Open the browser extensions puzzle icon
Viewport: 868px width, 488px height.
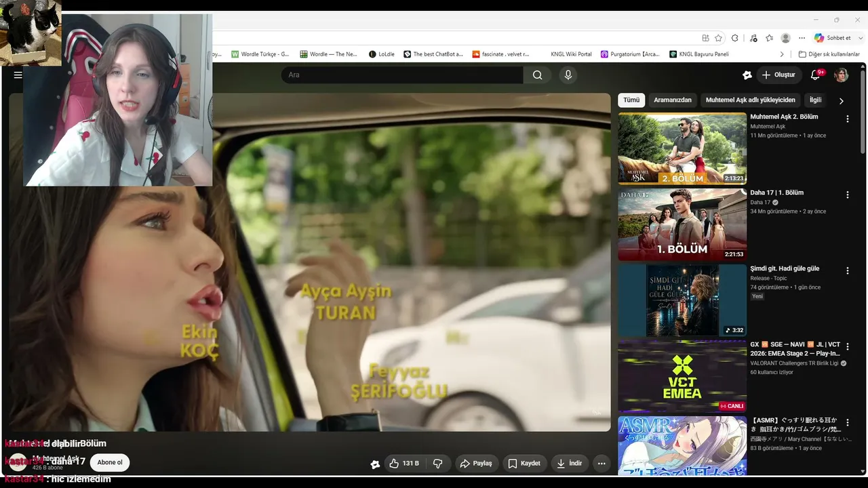click(x=734, y=38)
